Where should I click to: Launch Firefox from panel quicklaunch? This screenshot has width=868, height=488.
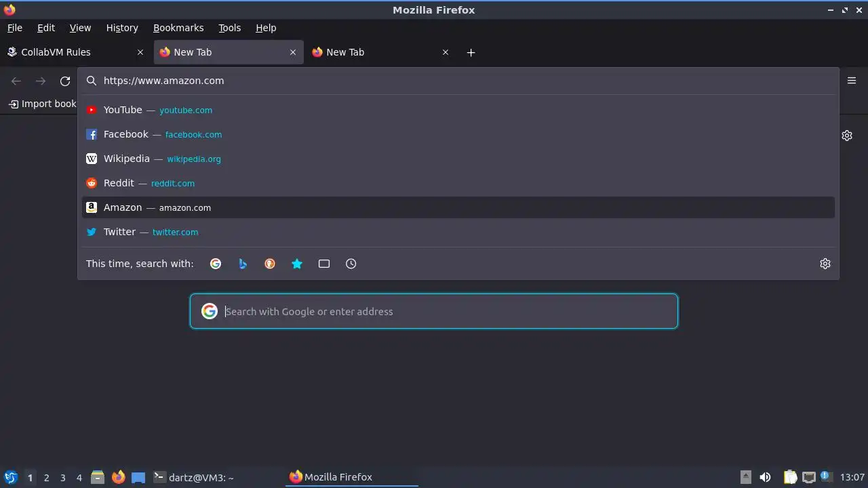(x=119, y=477)
